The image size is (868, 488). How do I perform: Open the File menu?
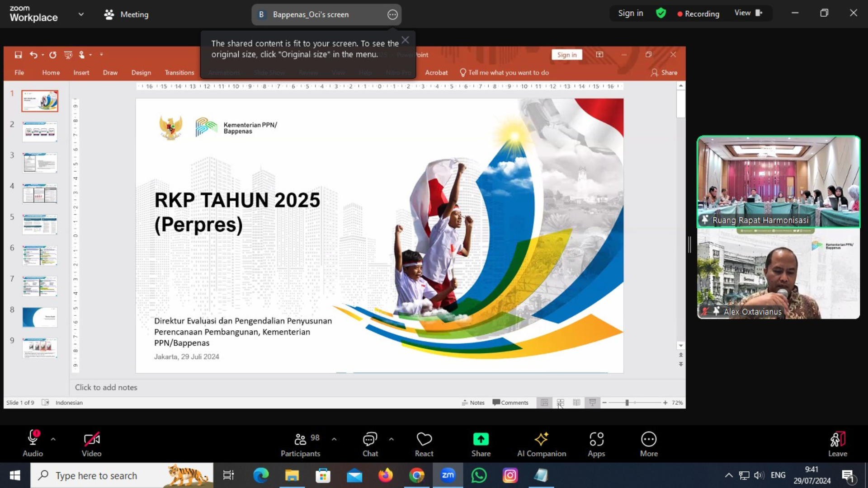pos(19,72)
